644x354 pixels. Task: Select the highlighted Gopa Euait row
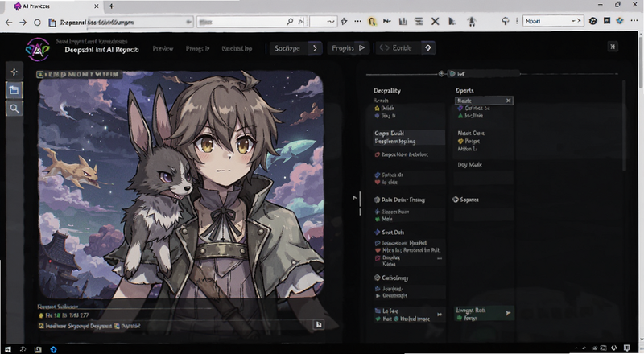pyautogui.click(x=409, y=137)
